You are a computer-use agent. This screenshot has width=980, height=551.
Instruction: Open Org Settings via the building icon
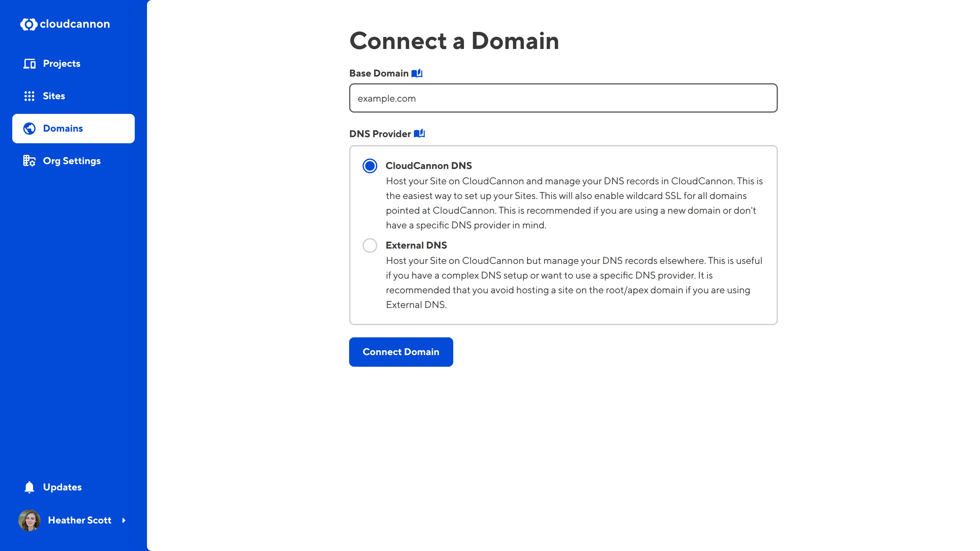[29, 160]
